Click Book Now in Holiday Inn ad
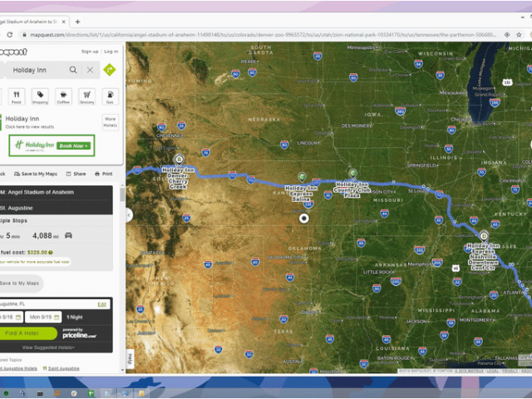532x399 pixels. [x=73, y=145]
